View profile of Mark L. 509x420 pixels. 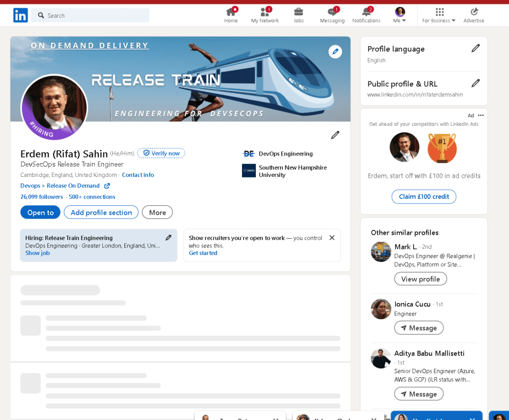click(421, 279)
